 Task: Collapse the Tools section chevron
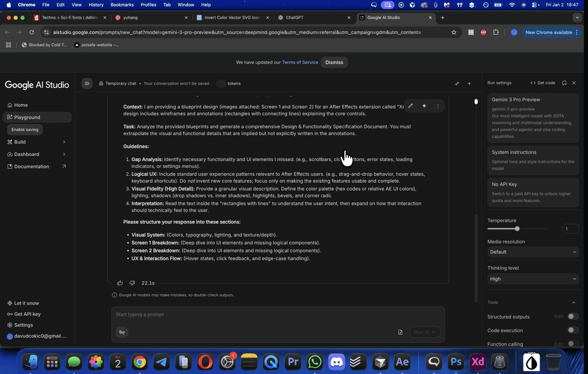[x=574, y=303]
